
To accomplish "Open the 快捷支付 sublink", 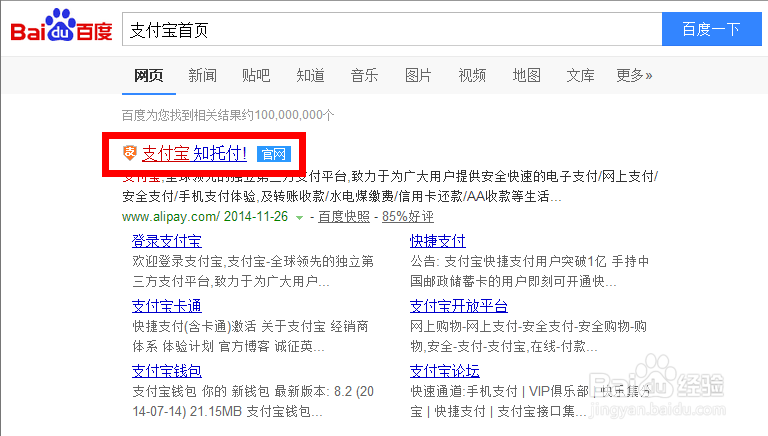I will [x=438, y=241].
